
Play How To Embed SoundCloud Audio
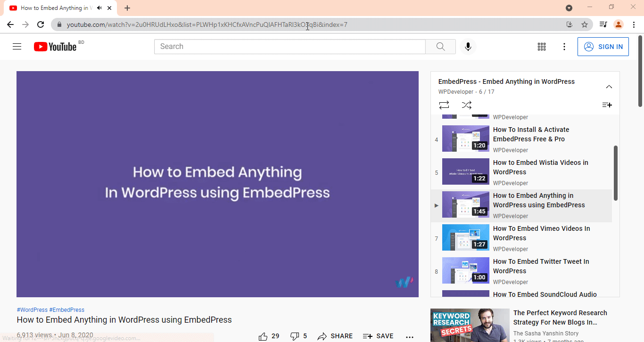click(x=545, y=294)
